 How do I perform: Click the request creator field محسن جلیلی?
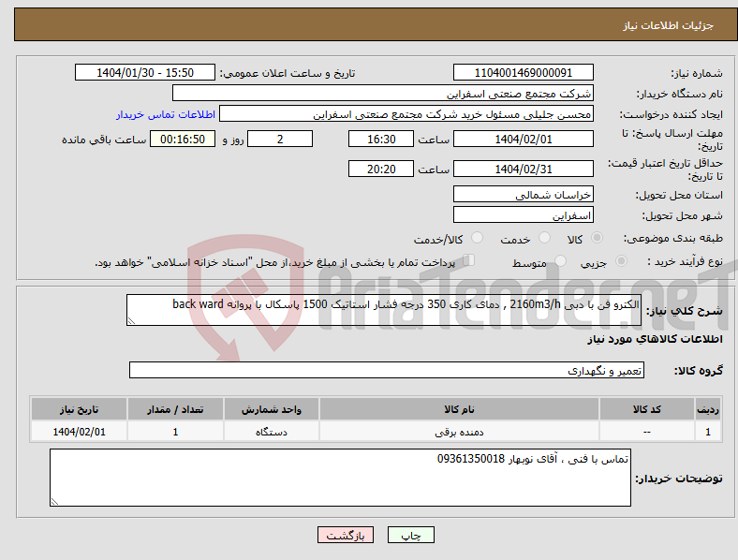[406, 114]
